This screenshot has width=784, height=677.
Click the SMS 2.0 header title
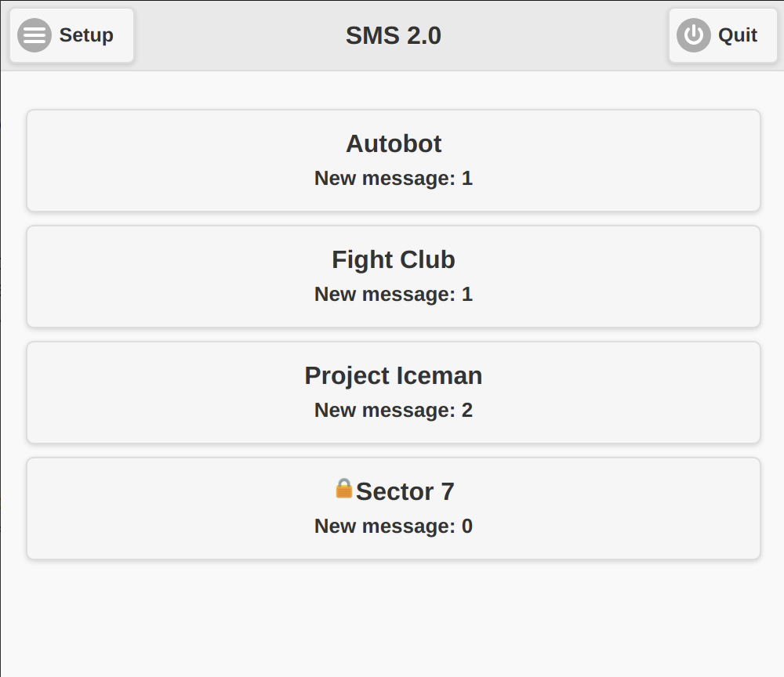click(394, 35)
